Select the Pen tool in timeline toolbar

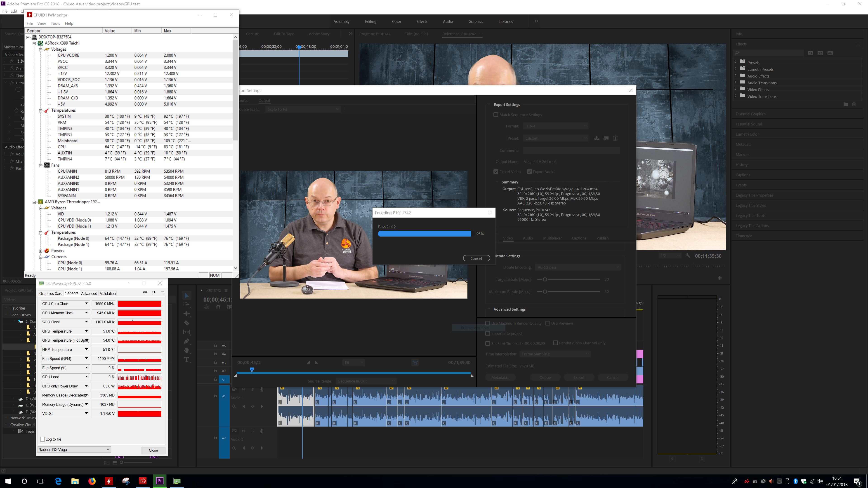point(187,341)
